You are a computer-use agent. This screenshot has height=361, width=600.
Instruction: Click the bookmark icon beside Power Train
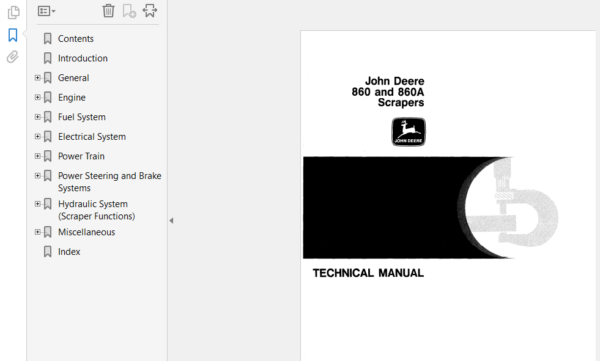click(47, 156)
